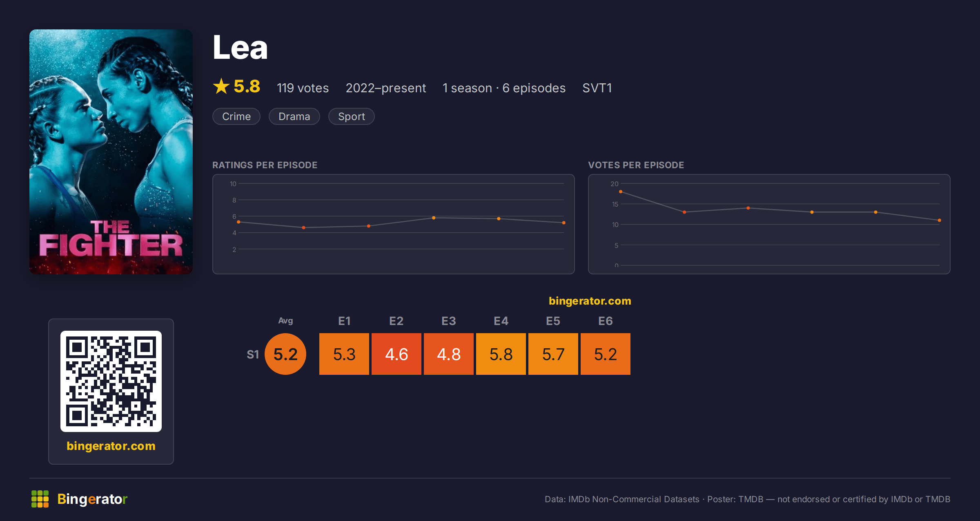Click the QR code image
Screen dimensions: 980x521
tap(111, 381)
